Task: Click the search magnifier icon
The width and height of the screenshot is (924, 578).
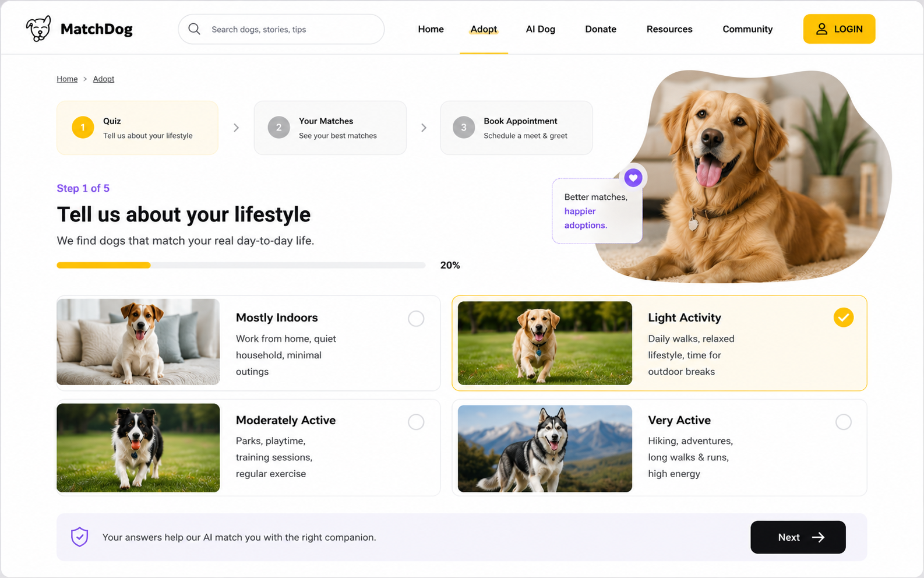Action: coord(195,29)
